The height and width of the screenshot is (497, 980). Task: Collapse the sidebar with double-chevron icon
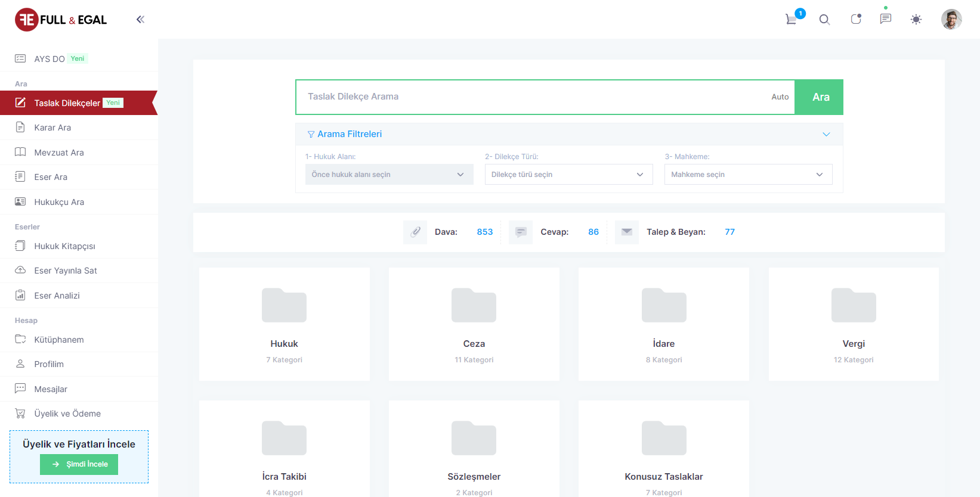pyautogui.click(x=140, y=20)
